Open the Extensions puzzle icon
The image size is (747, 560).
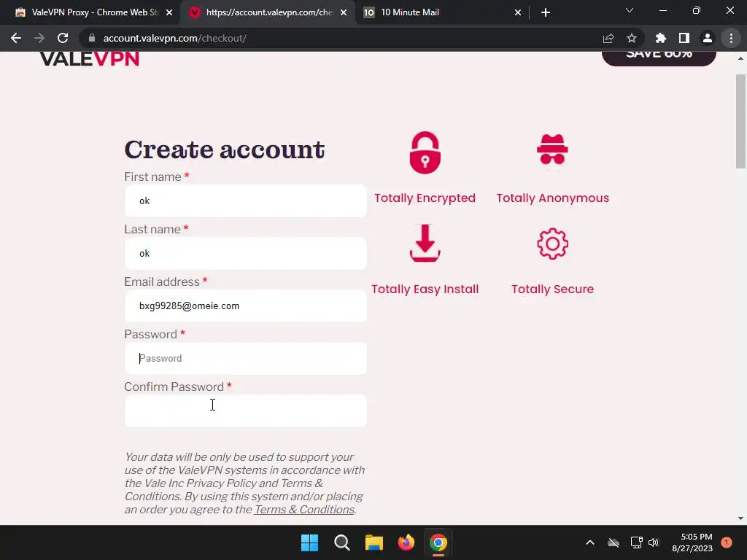(661, 38)
